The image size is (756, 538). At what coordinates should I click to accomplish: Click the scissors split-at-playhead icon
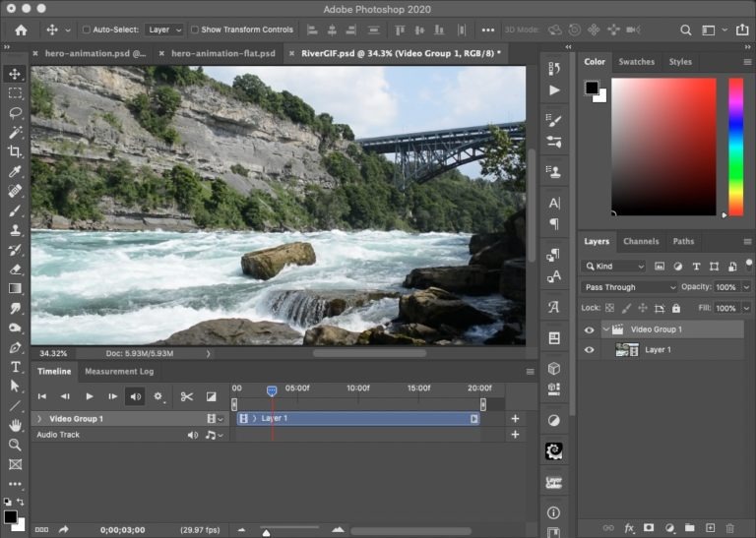coord(186,396)
